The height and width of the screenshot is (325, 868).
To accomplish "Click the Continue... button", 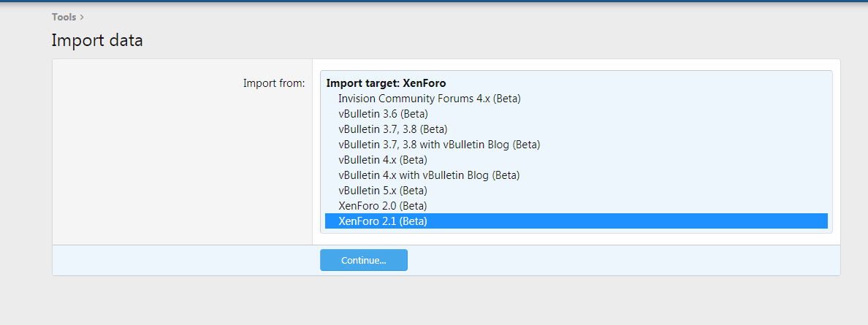I will tap(364, 260).
